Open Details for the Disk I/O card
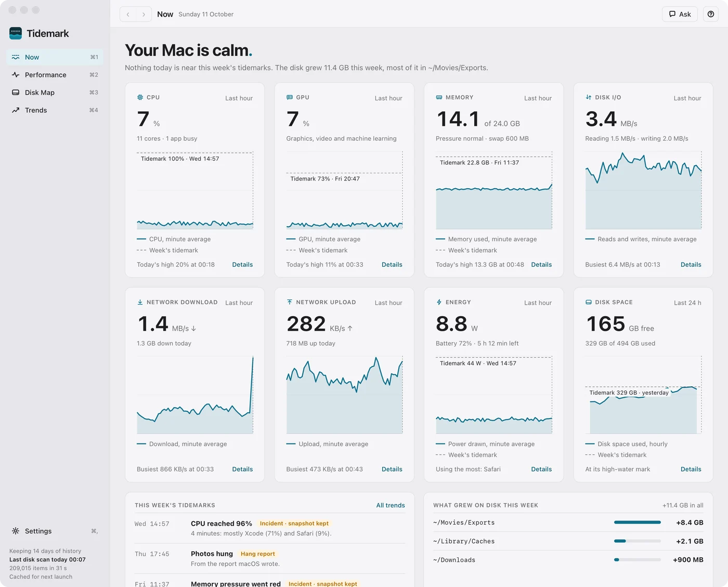The height and width of the screenshot is (587, 728). (691, 265)
